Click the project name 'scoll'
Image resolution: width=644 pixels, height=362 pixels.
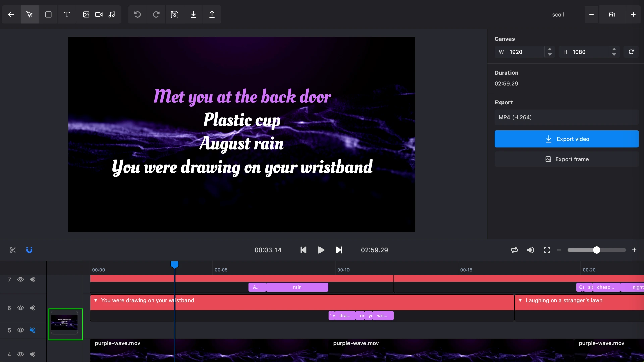coord(558,15)
